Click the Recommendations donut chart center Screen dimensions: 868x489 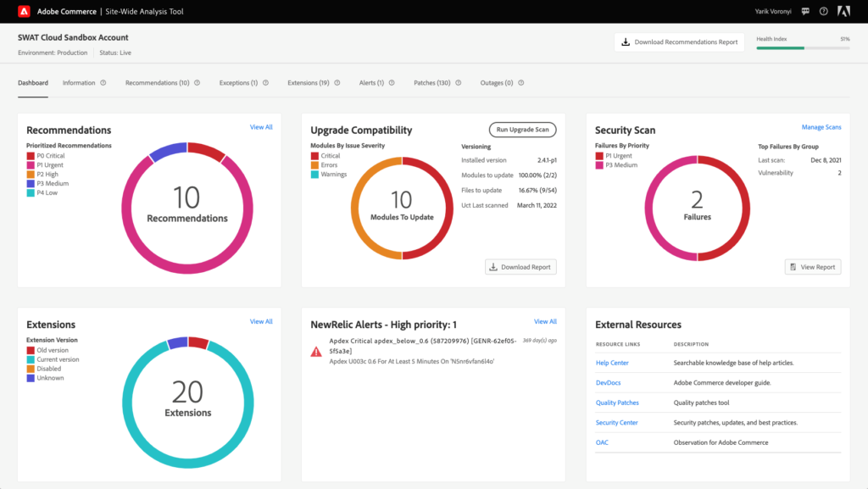coord(187,208)
